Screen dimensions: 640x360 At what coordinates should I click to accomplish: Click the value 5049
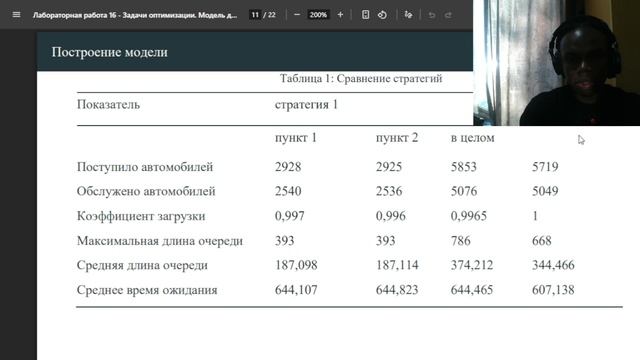click(545, 191)
